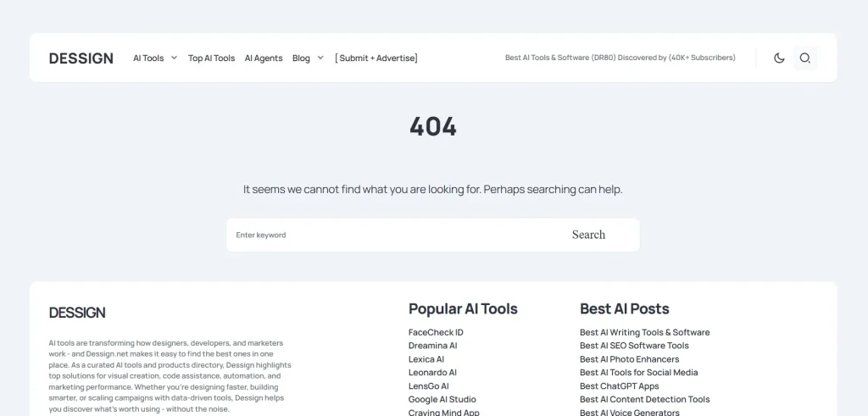Image resolution: width=868 pixels, height=416 pixels.
Task: Go to the AI Agents page
Action: [264, 58]
